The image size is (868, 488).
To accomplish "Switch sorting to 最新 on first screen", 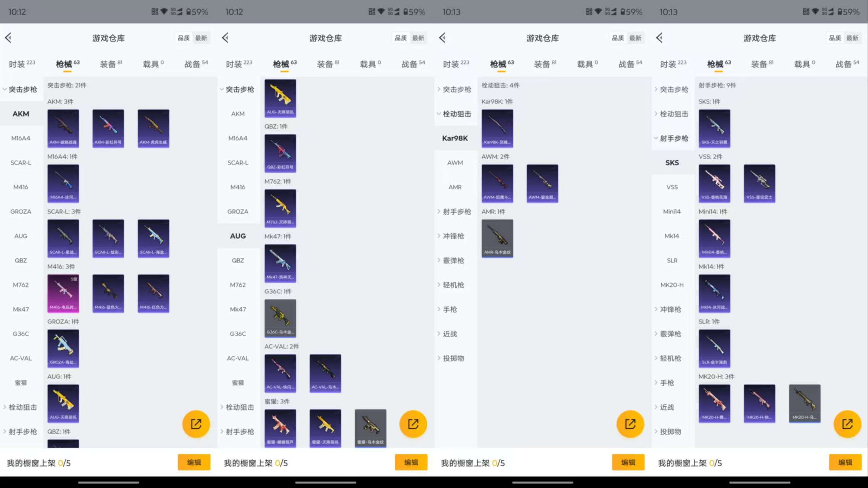I will [201, 38].
